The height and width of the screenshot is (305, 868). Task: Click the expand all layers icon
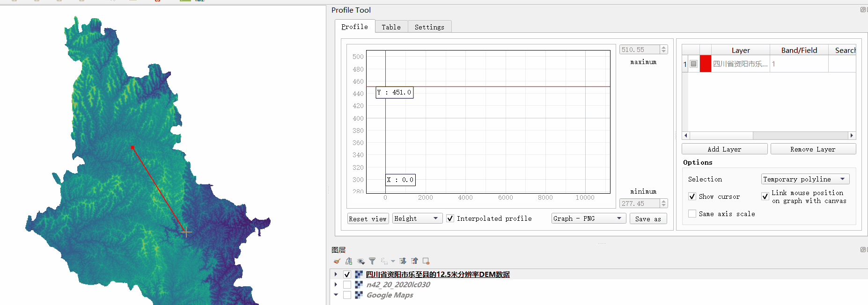pos(403,261)
